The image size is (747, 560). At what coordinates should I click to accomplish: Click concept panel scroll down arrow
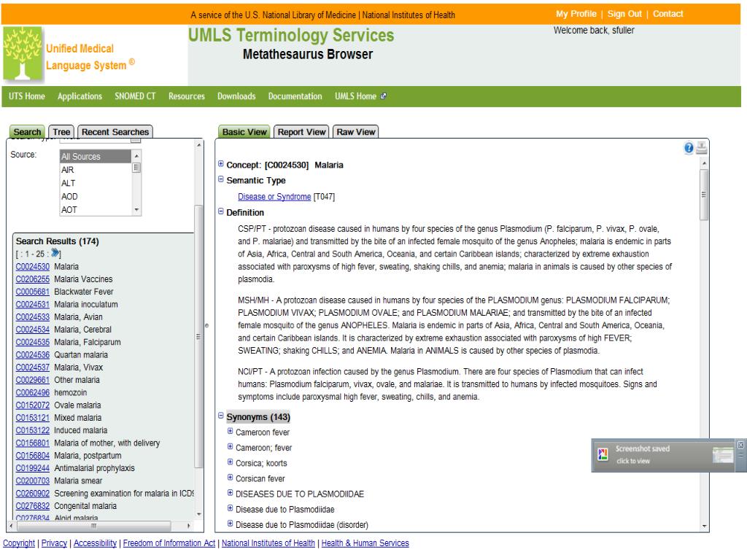(704, 526)
